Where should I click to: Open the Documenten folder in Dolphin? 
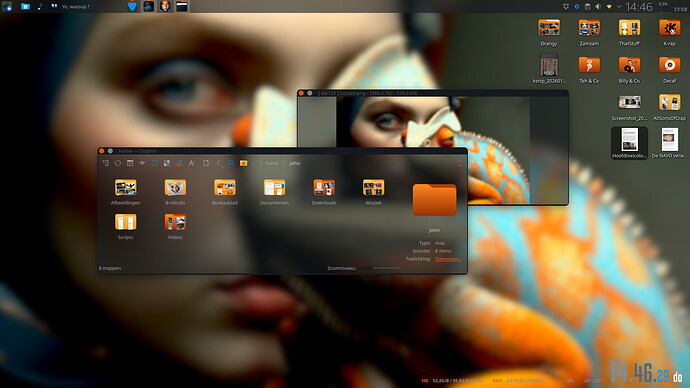click(x=274, y=192)
